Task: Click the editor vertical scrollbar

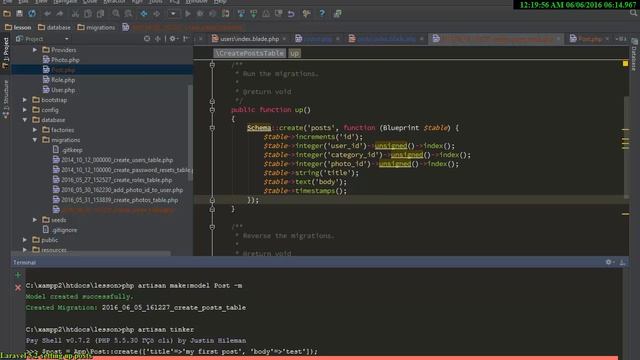Action: (x=627, y=147)
